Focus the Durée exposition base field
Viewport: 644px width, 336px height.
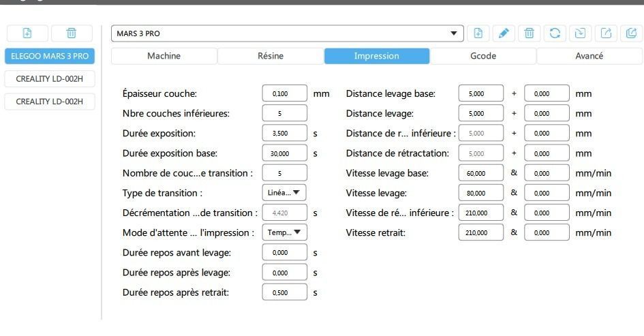click(284, 153)
